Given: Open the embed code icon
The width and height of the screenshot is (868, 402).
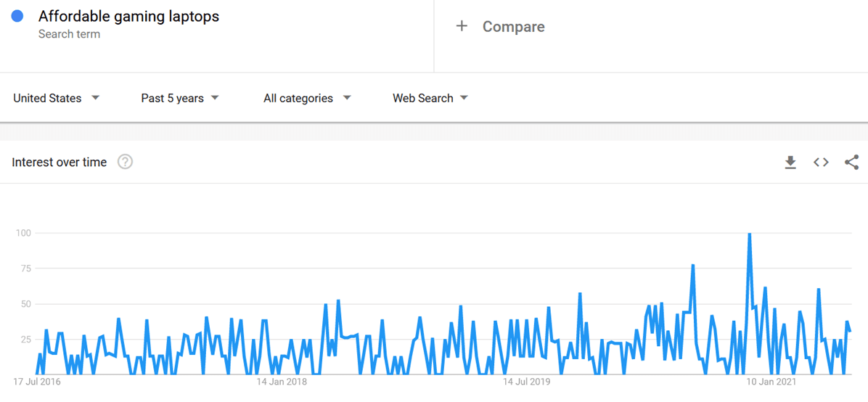Looking at the screenshot, I should click(821, 163).
